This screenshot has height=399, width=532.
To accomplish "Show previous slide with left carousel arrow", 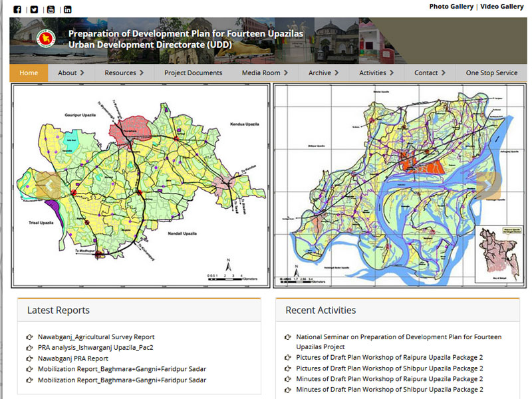I will (x=48, y=186).
